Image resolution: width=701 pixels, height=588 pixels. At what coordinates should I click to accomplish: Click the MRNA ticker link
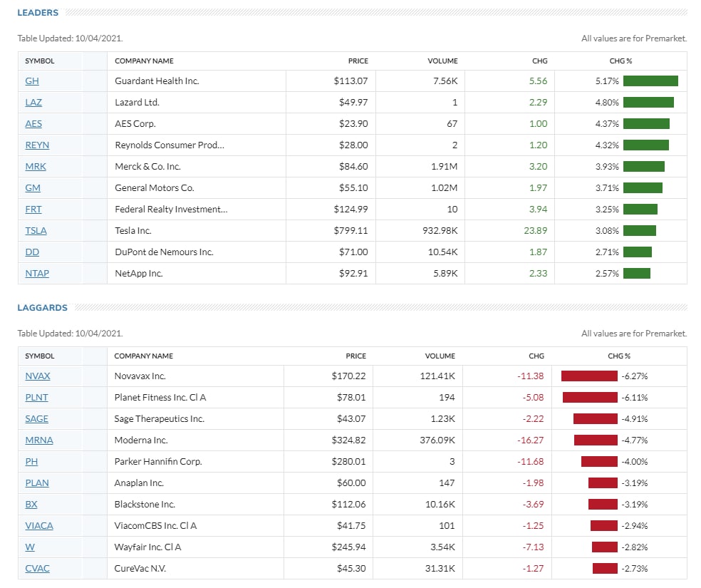pyautogui.click(x=39, y=440)
